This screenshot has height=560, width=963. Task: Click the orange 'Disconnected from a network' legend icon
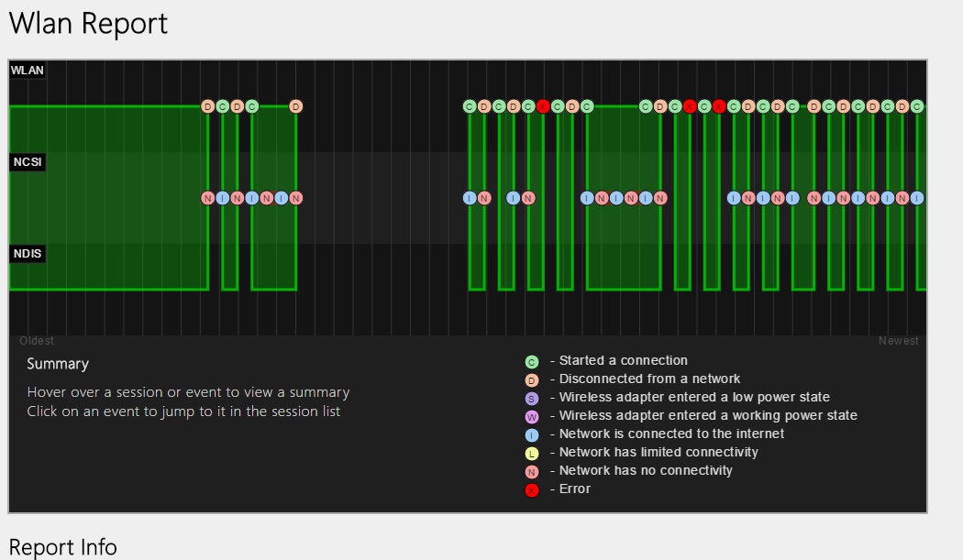(x=532, y=380)
